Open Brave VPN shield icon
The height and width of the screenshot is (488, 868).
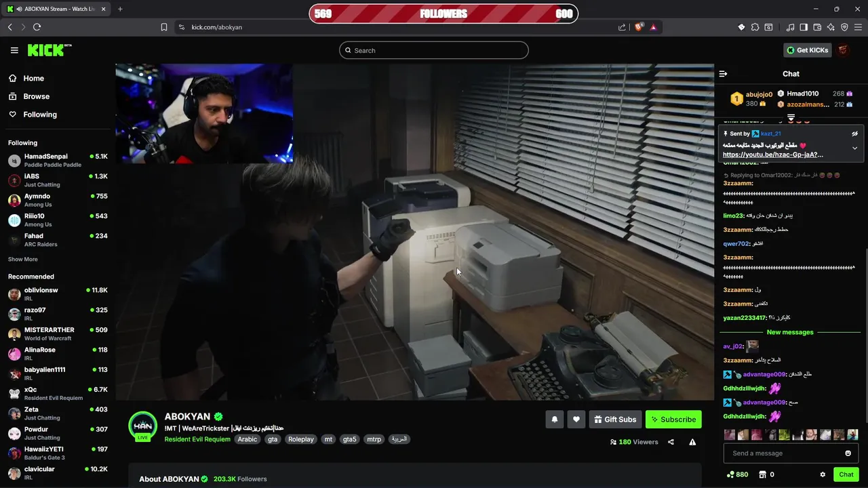tap(844, 27)
